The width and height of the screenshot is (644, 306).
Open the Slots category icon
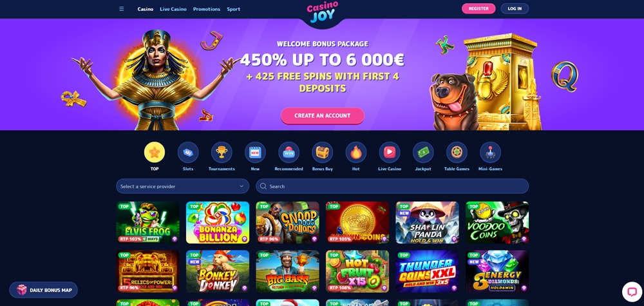click(x=188, y=153)
